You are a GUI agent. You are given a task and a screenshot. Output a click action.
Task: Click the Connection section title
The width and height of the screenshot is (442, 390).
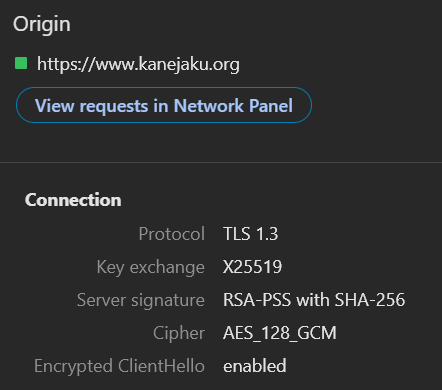[x=73, y=200]
